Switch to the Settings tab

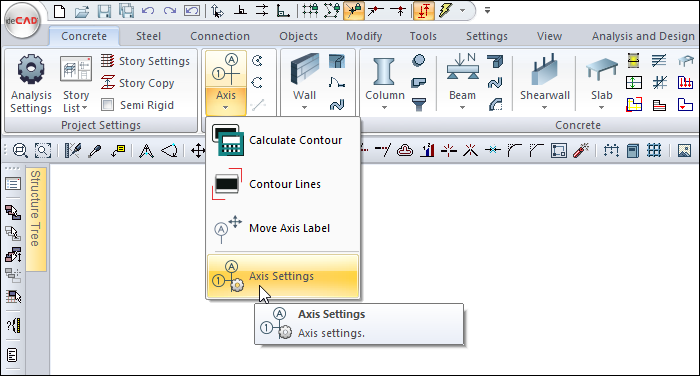(x=487, y=36)
